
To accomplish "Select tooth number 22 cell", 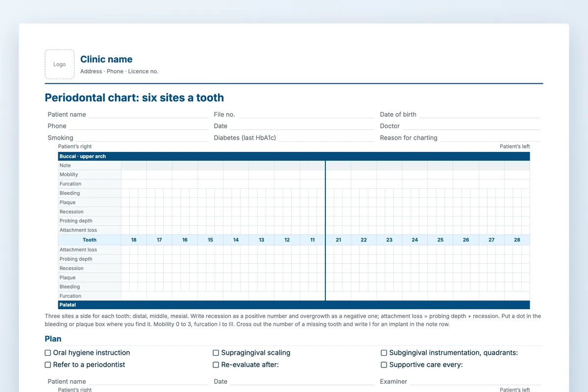I will click(x=364, y=240).
